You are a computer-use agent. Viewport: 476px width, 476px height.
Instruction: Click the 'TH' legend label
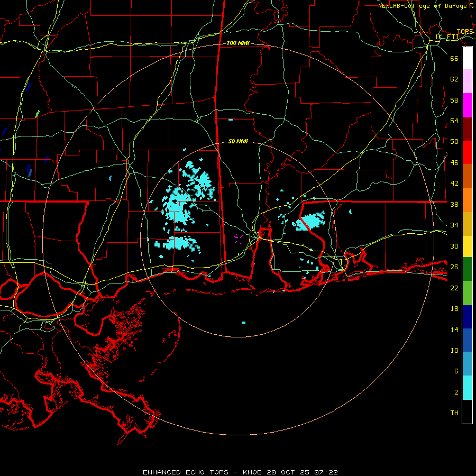tap(454, 413)
